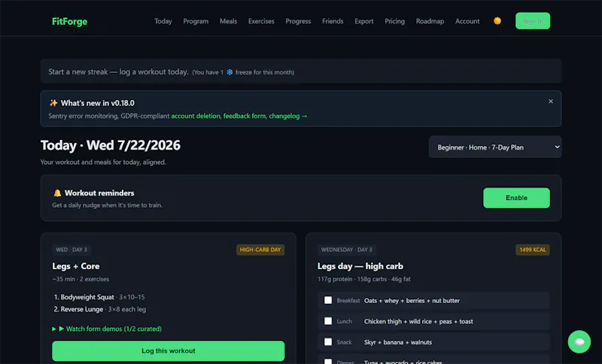Click the WED · DAY 3 tag

point(71,250)
